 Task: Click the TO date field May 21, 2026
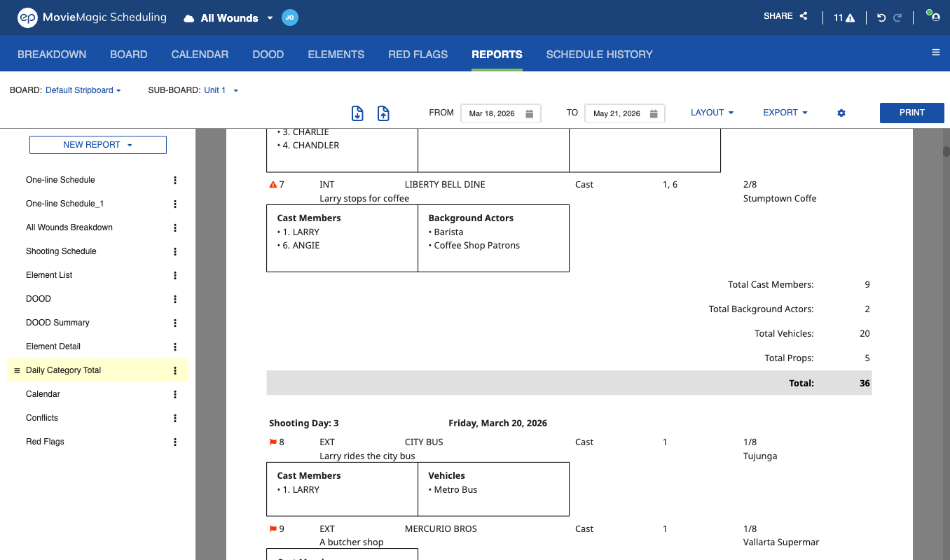pyautogui.click(x=625, y=113)
